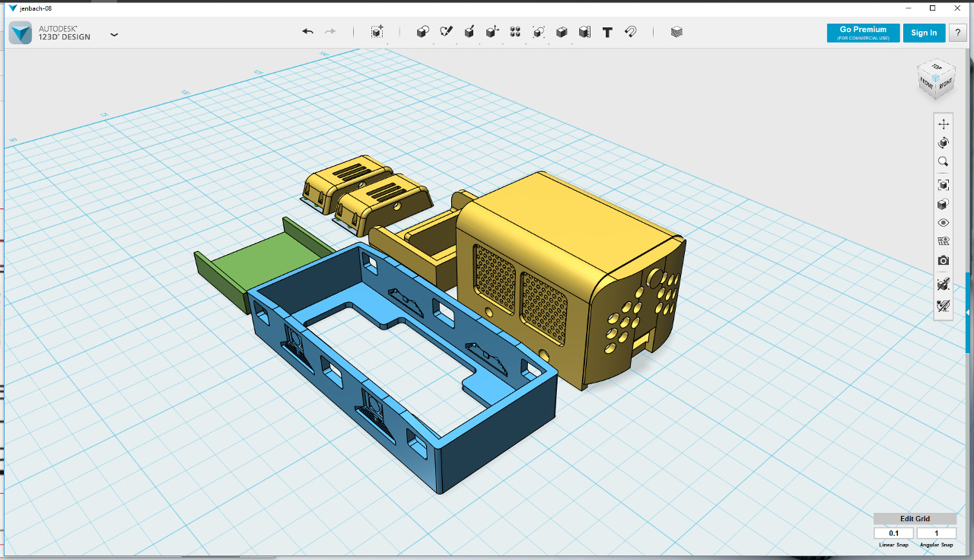The image size is (974, 560).
Task: Click the grayed Redo arrow
Action: [x=330, y=32]
